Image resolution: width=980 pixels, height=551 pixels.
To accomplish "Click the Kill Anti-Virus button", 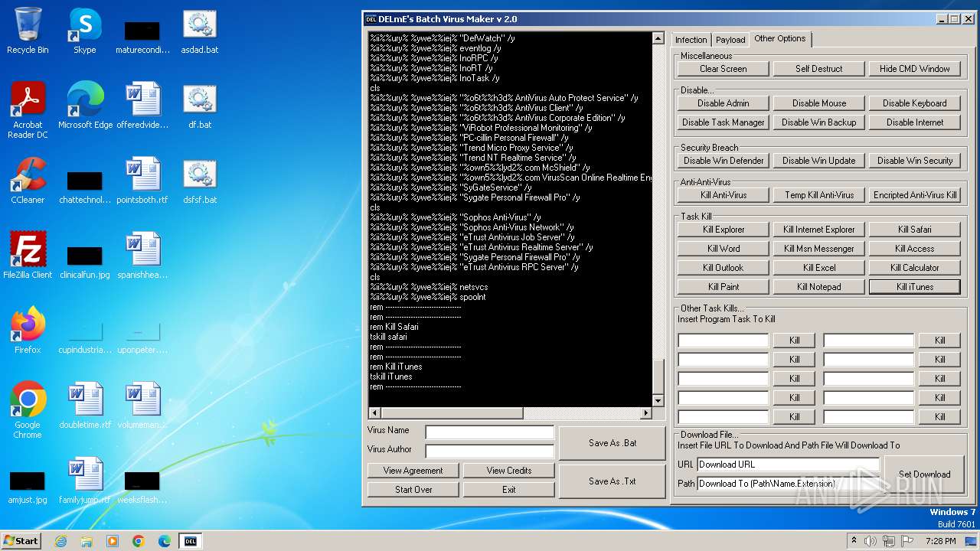I will pos(724,195).
